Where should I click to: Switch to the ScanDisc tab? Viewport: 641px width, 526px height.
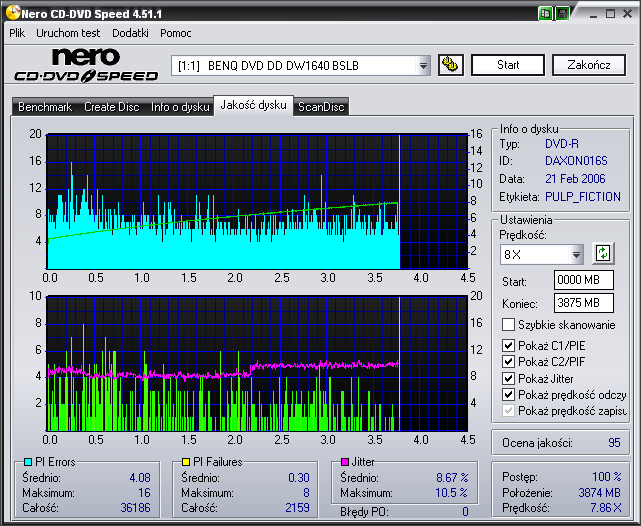pyautogui.click(x=321, y=107)
